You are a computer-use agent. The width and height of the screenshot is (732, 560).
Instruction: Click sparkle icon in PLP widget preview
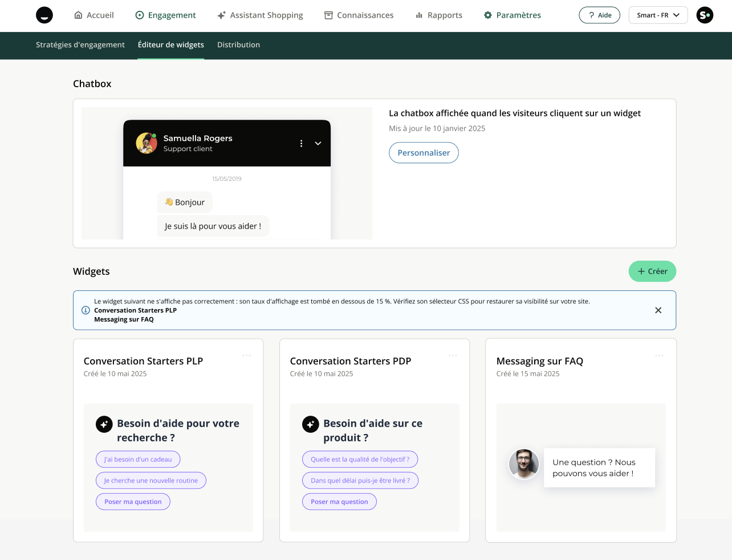click(x=104, y=424)
